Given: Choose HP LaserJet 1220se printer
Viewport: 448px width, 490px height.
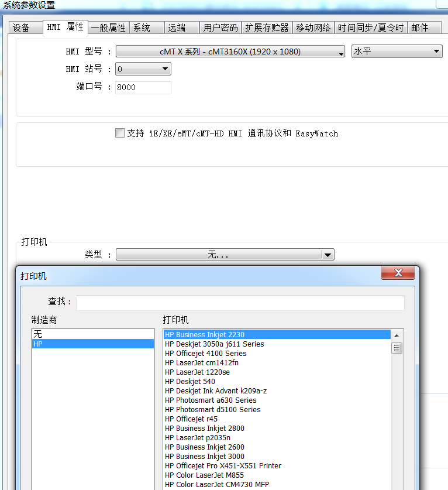Looking at the screenshot, I should (x=197, y=372).
